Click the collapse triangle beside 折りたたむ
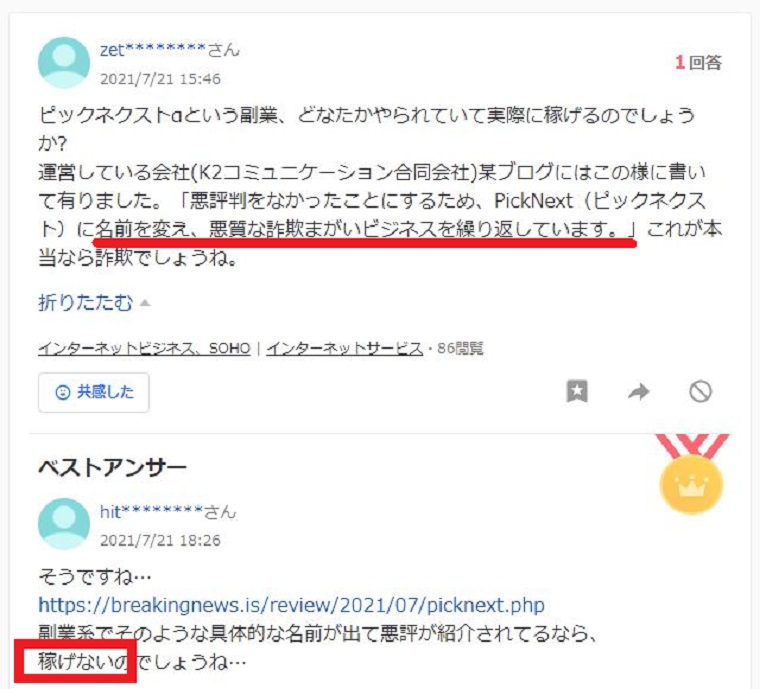760x689 pixels. point(144,303)
